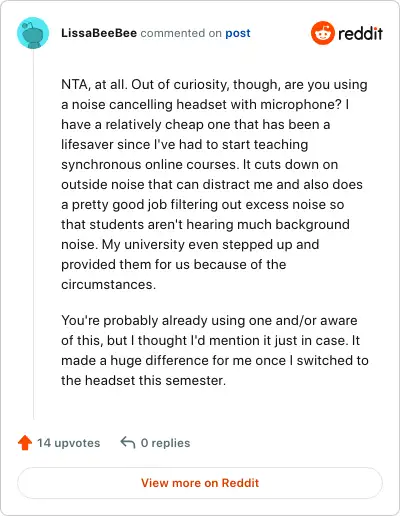This screenshot has width=400, height=516.
Task: Click the '14 upvotes' count label
Action: coord(68,443)
